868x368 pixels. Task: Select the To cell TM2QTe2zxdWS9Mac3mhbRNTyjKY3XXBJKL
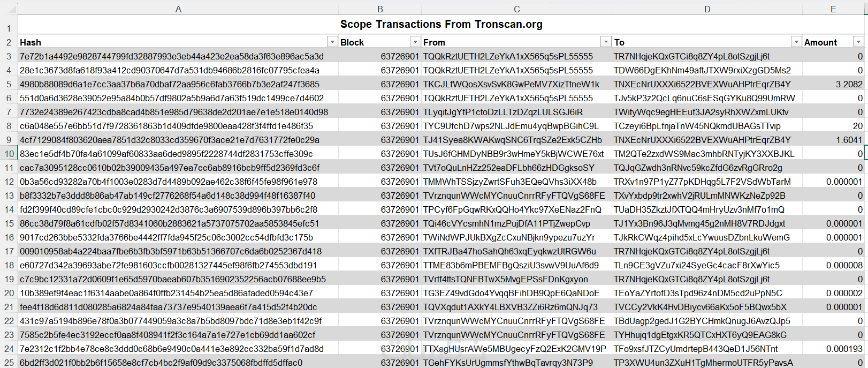pos(704,154)
